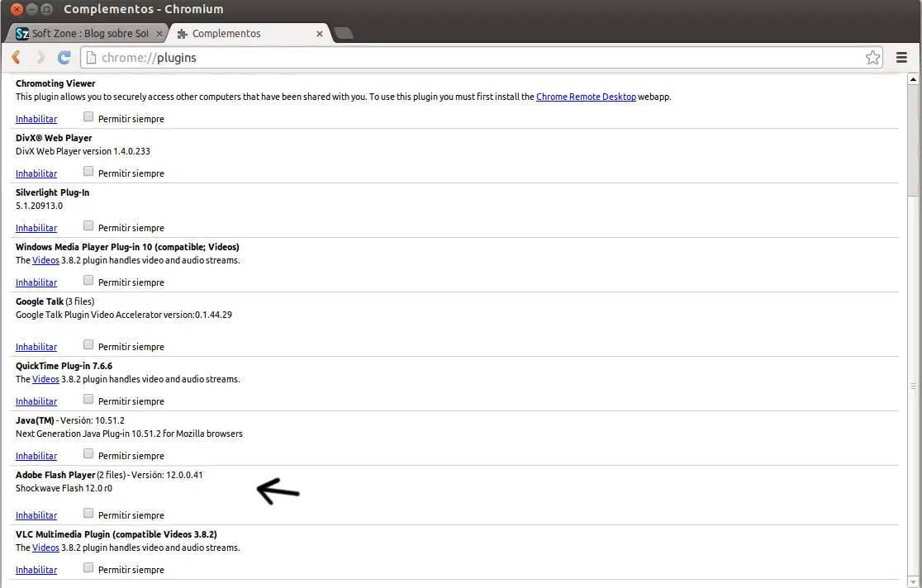Screen dimensions: 922x588
Task: Close the Complementos tab
Action: click(320, 34)
